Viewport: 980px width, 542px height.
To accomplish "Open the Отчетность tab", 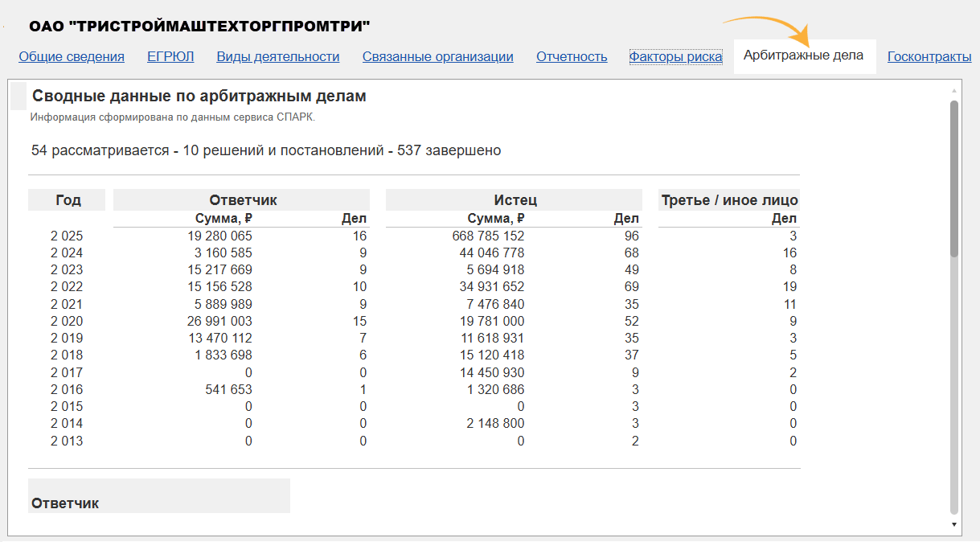I will coord(572,56).
